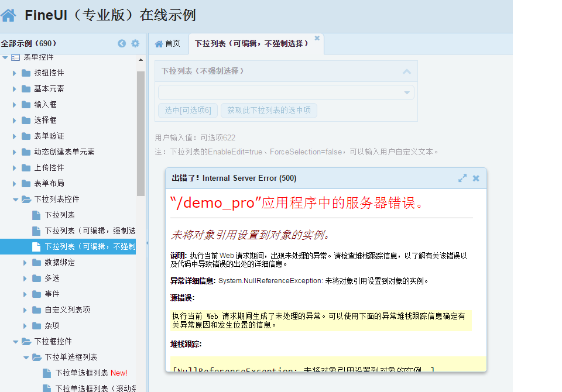Click the 表单控件 form icon
The width and height of the screenshot is (562, 392).
[x=15, y=57]
